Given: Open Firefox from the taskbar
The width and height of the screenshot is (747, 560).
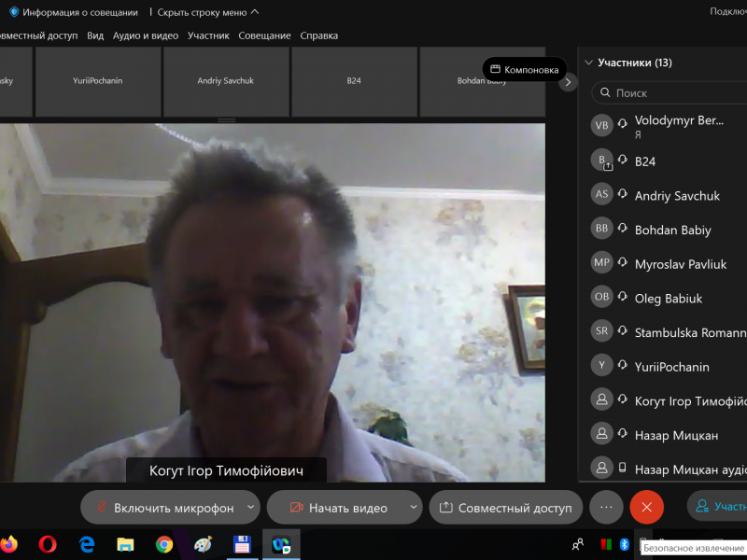Looking at the screenshot, I should [9, 543].
